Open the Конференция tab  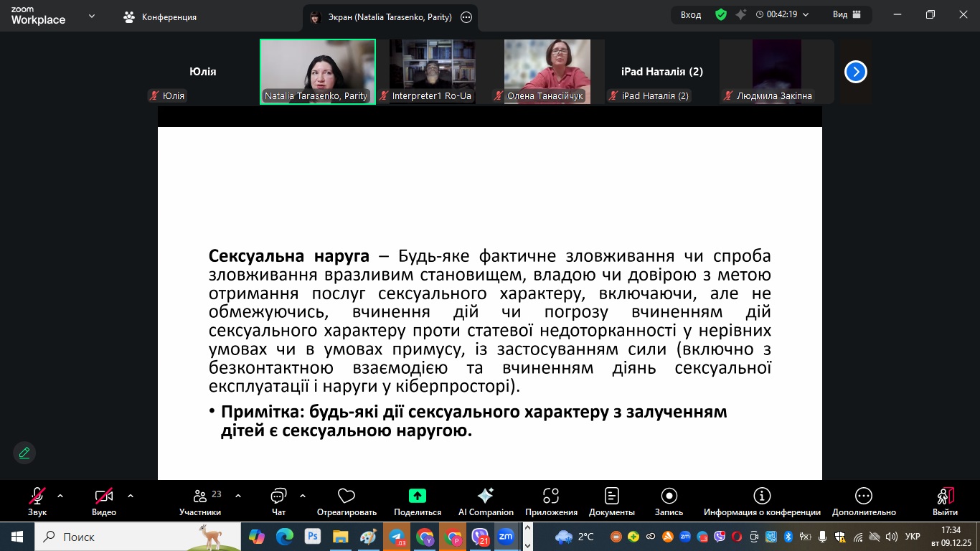pos(160,17)
